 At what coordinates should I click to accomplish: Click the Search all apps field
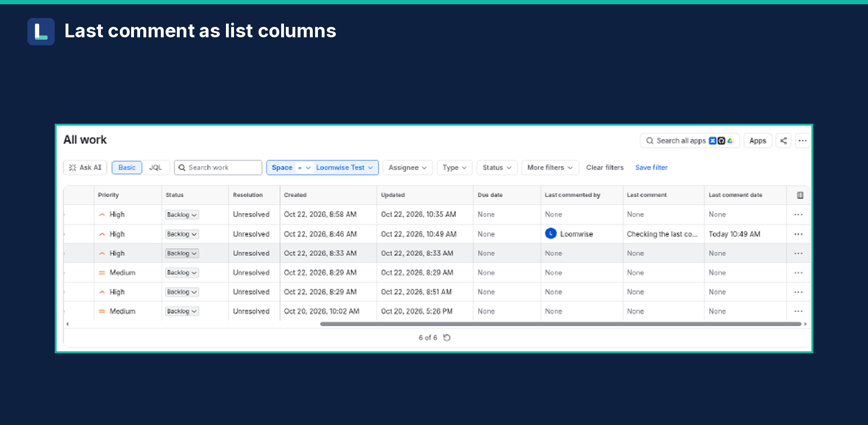click(690, 141)
